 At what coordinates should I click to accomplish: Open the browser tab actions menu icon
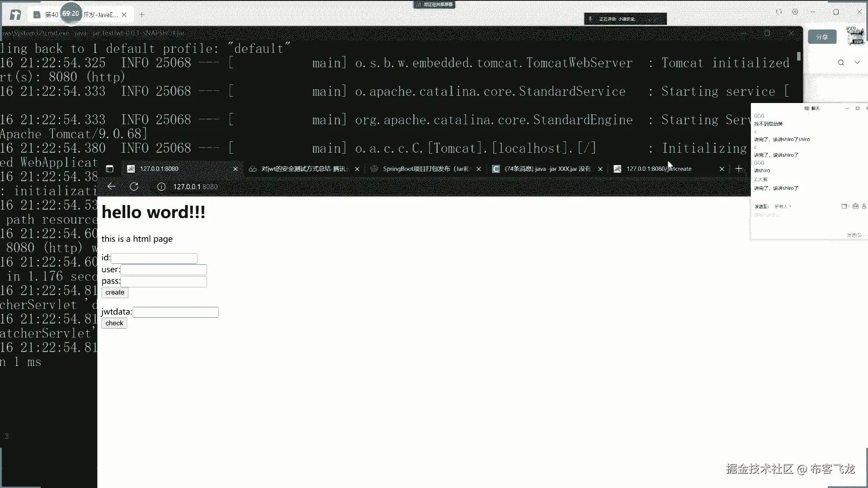[109, 169]
